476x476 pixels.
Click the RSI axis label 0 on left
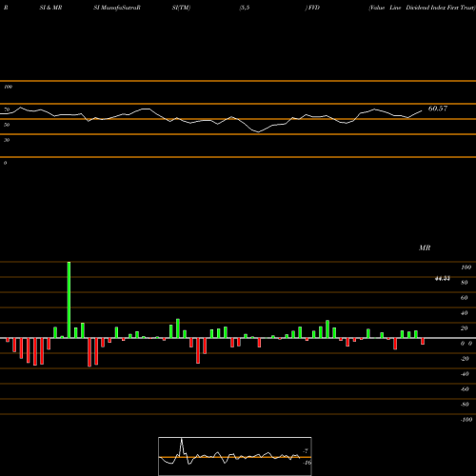point(5,163)
